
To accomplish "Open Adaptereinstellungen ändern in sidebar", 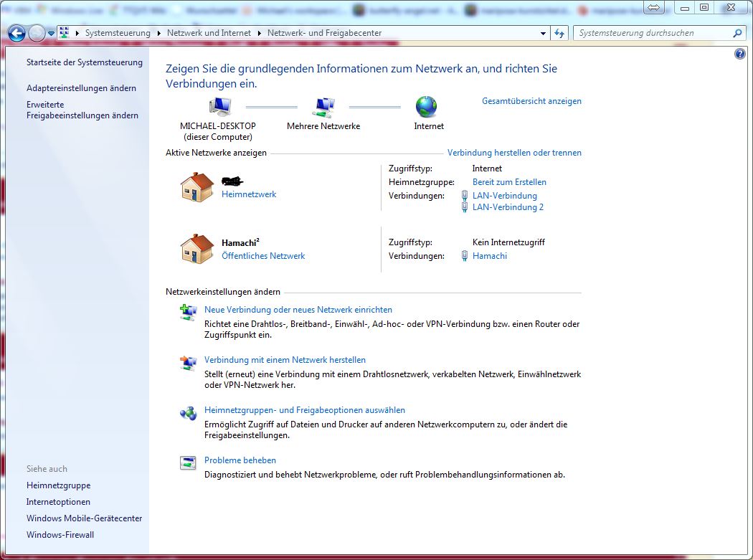I will coord(81,88).
